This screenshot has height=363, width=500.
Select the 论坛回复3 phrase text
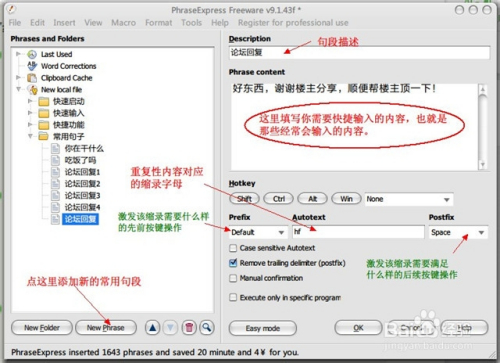82,195
